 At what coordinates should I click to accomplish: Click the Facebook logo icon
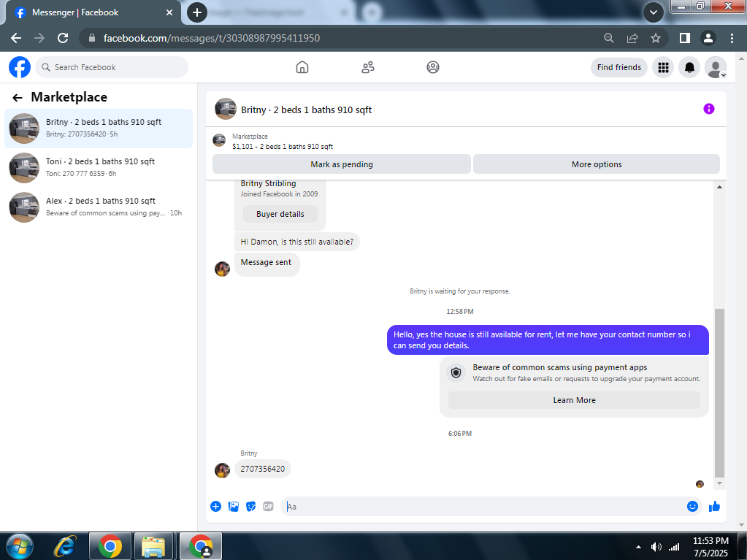pyautogui.click(x=20, y=67)
